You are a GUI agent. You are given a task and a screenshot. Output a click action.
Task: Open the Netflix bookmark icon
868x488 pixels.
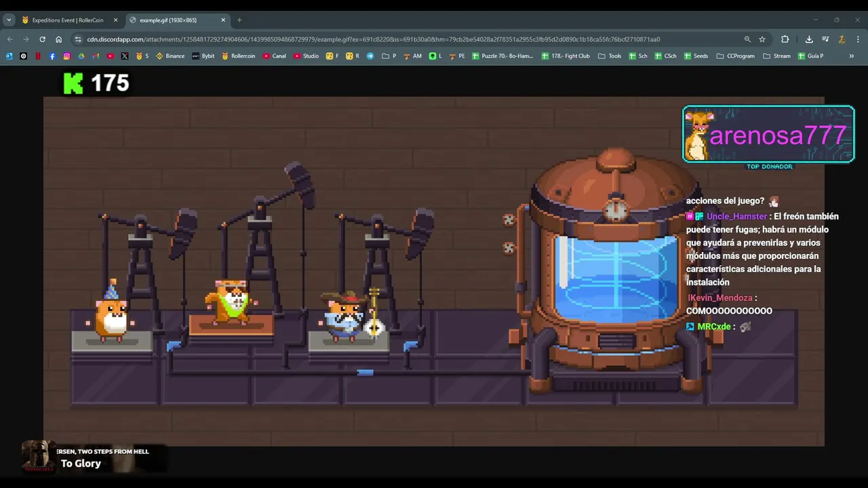point(38,56)
